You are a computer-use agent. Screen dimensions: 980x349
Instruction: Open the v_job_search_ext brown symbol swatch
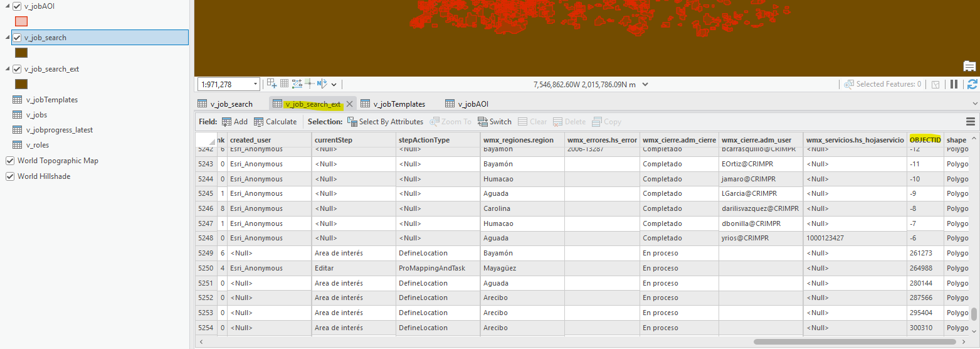[21, 84]
